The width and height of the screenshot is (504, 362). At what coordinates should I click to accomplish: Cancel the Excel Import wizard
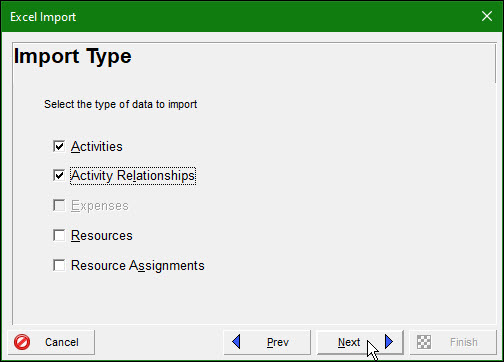click(51, 342)
